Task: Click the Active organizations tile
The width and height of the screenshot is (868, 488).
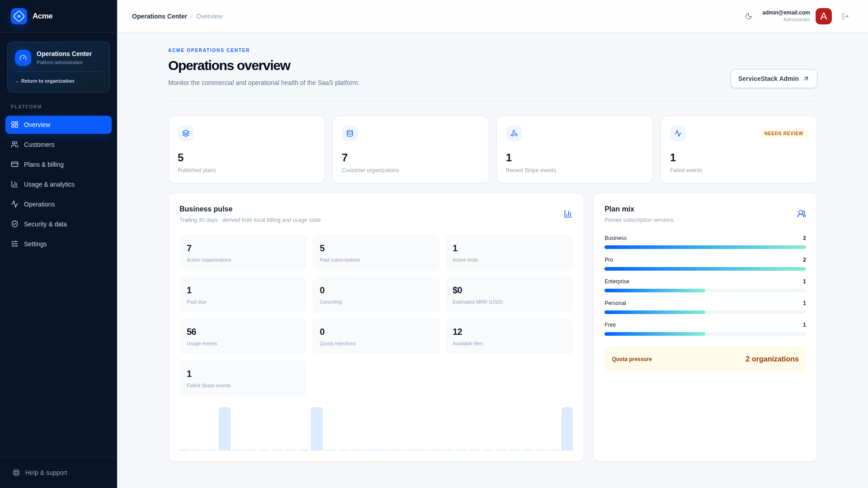Action: 243,253
